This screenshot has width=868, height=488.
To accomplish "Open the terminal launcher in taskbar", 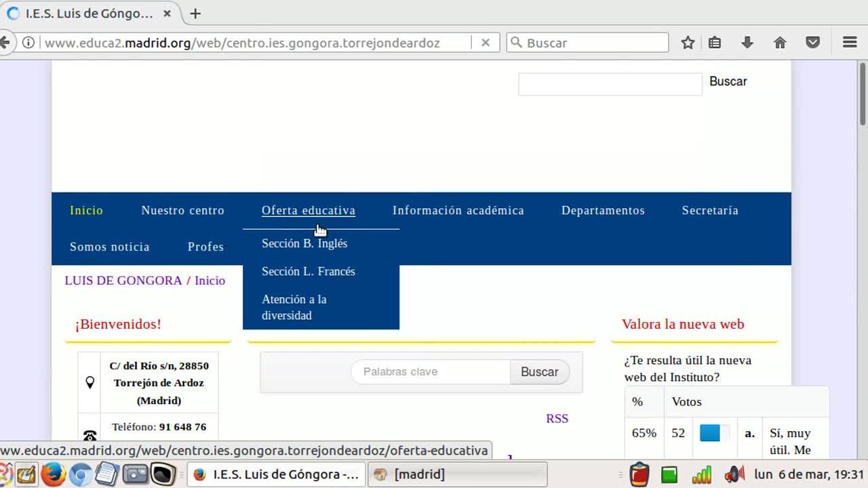I will click(x=163, y=474).
